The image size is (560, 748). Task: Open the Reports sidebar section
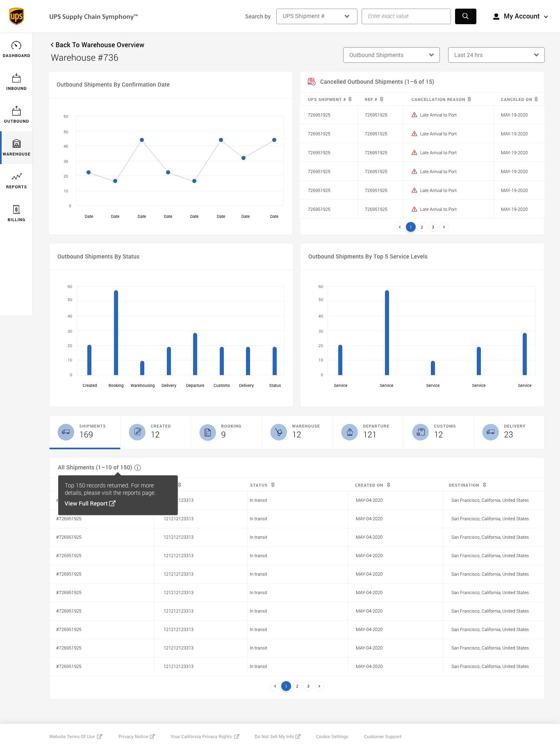[16, 181]
